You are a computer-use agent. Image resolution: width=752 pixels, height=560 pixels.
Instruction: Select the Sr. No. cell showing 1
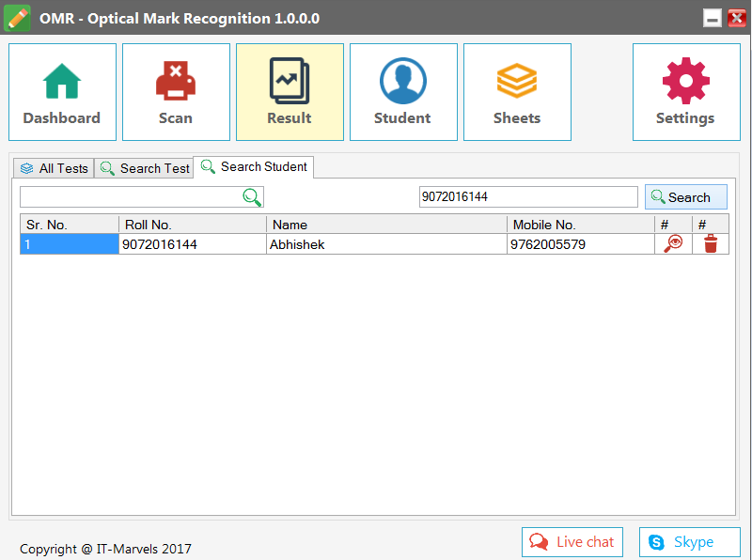[70, 244]
